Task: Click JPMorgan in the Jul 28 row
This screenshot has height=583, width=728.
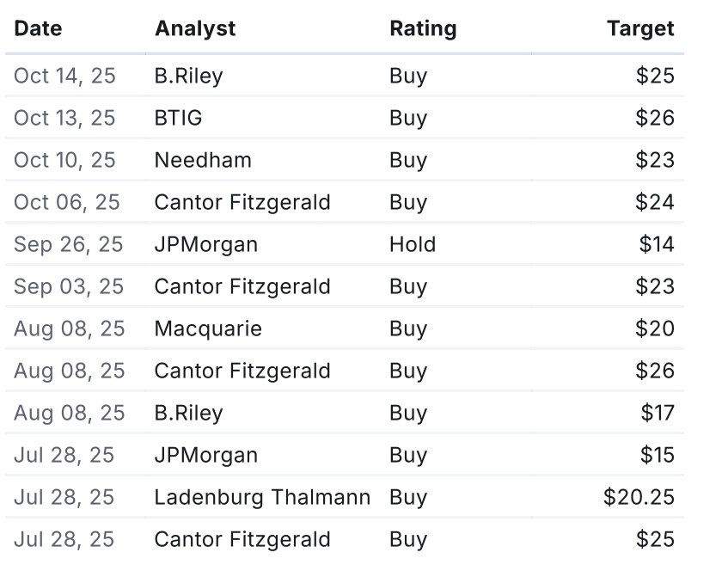Action: click(x=205, y=455)
